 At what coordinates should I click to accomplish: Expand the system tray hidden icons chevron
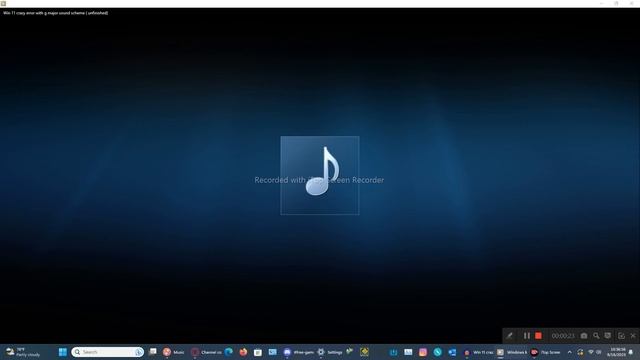coord(570,352)
